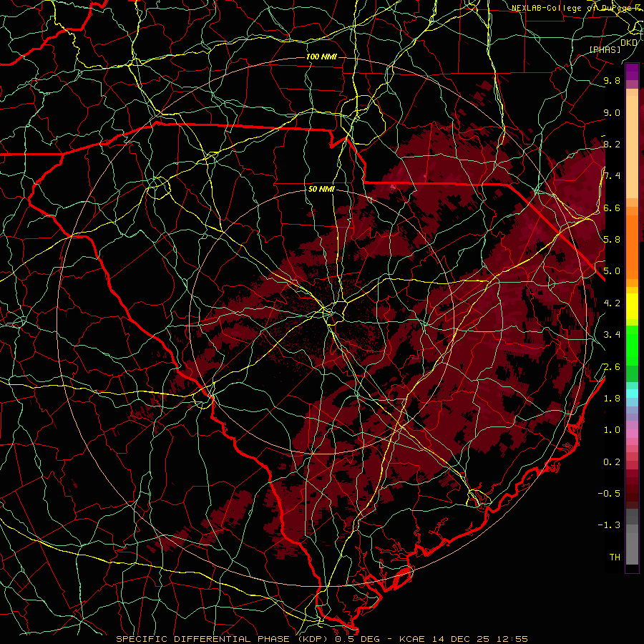This screenshot has width=644, height=644.
Task: Click the 'SPECIFIC DIFFERENTIAL PHASE (KDP)' caption text
Action: point(222,639)
